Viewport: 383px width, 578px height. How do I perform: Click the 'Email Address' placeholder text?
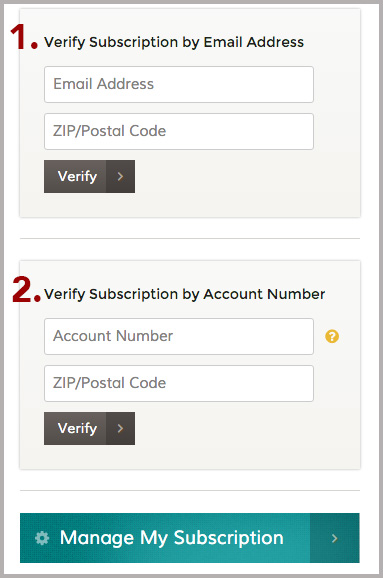(104, 84)
